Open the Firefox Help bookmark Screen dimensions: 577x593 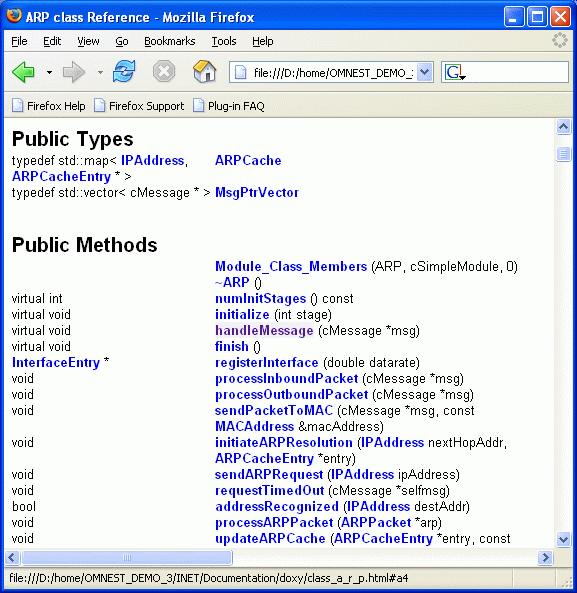tap(49, 106)
